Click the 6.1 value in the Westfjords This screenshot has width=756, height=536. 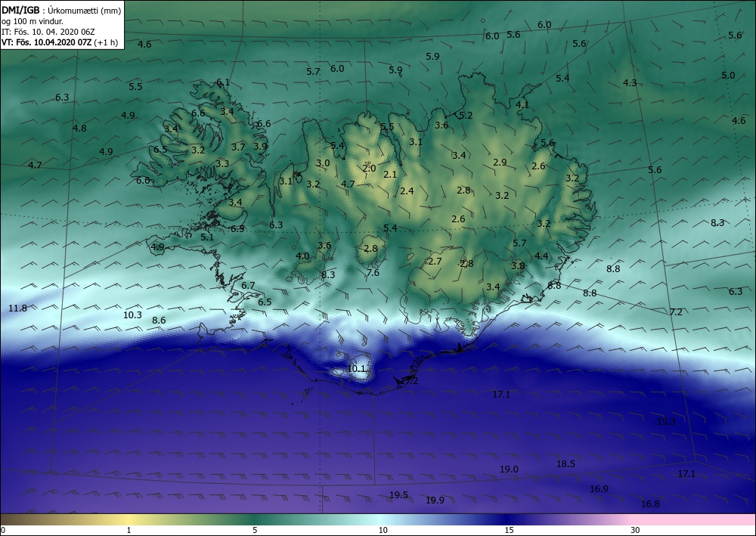[x=223, y=82]
